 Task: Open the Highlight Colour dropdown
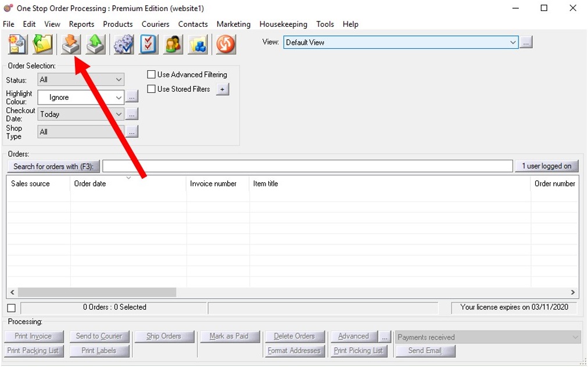coord(81,98)
